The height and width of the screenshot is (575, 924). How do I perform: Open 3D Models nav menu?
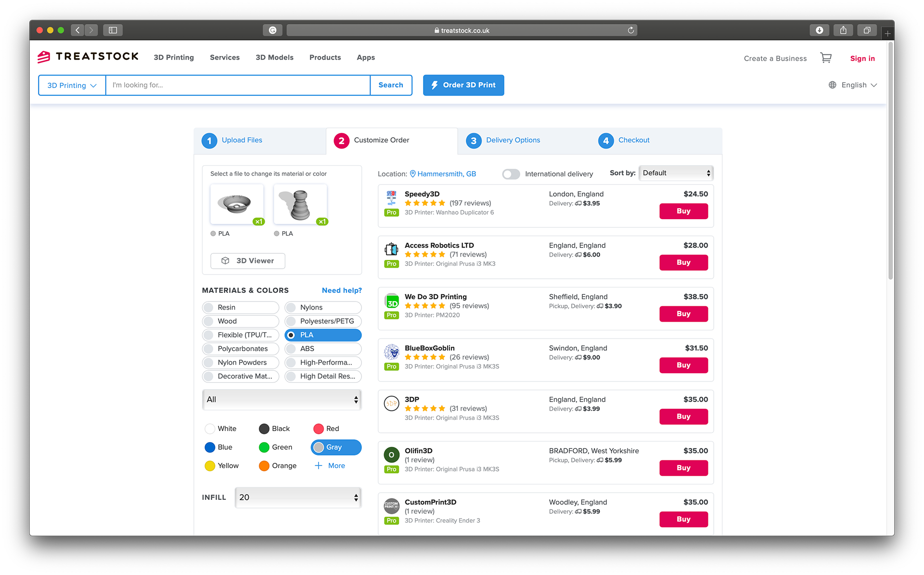[x=274, y=57]
